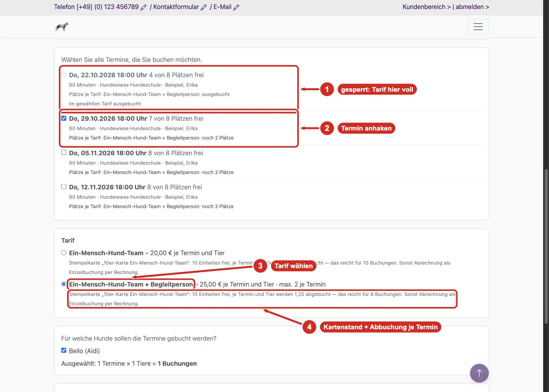The height and width of the screenshot is (392, 549).
Task: Check the 05.11.2026 appointment checkbox
Action: point(64,152)
